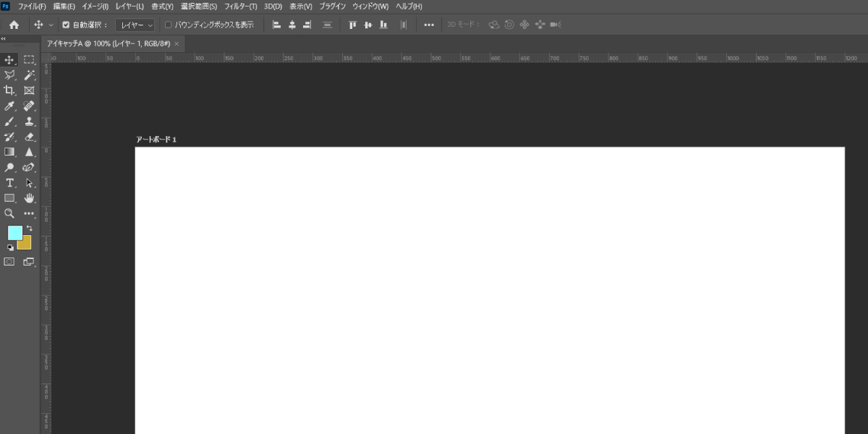
Task: Select the Sharpen triangle tool
Action: click(x=29, y=152)
